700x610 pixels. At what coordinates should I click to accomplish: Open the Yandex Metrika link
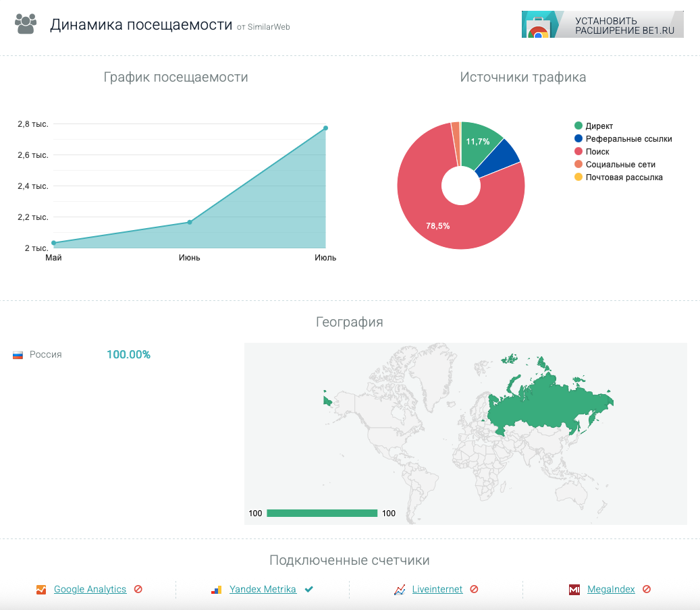coord(263,589)
